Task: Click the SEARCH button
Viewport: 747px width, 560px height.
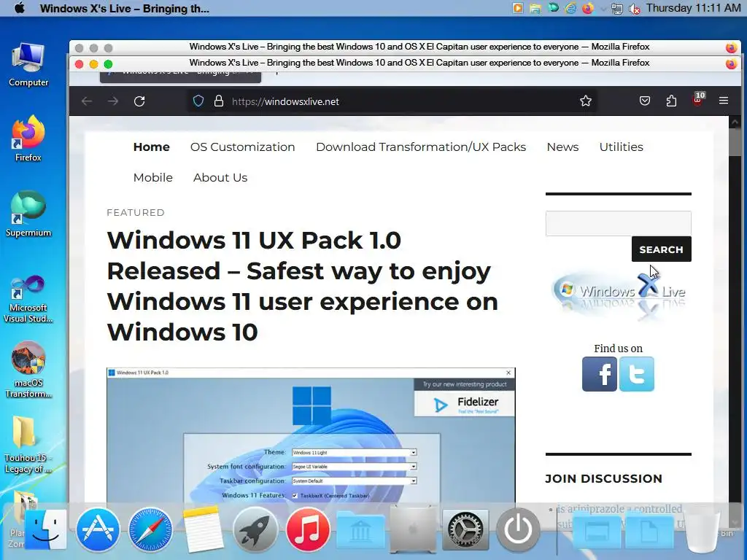Action: [661, 249]
